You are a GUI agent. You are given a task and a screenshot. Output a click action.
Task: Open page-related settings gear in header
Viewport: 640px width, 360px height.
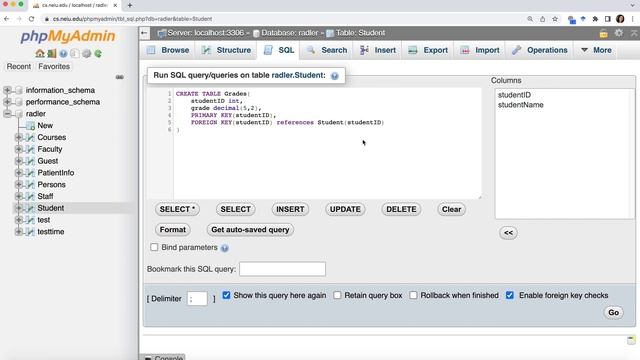pos(619,33)
